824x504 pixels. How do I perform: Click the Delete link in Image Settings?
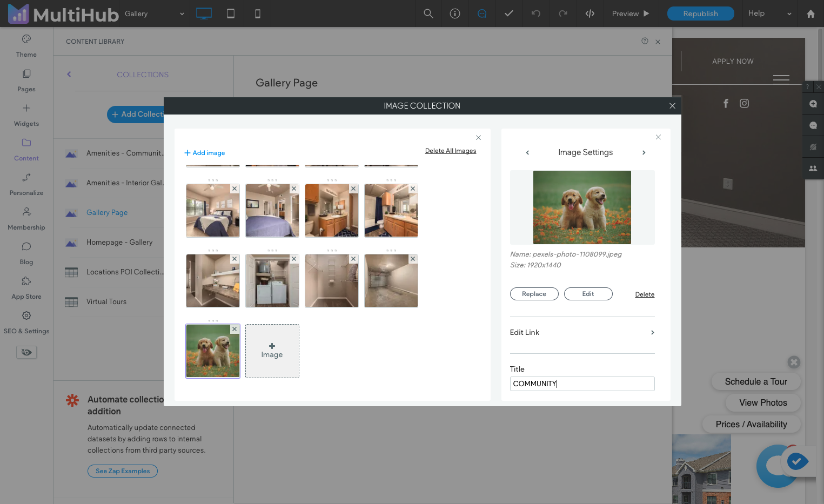645,294
